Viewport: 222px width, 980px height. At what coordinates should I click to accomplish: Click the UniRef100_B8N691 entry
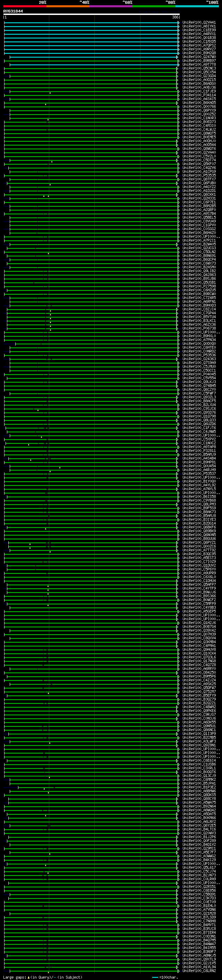[x=199, y=256]
